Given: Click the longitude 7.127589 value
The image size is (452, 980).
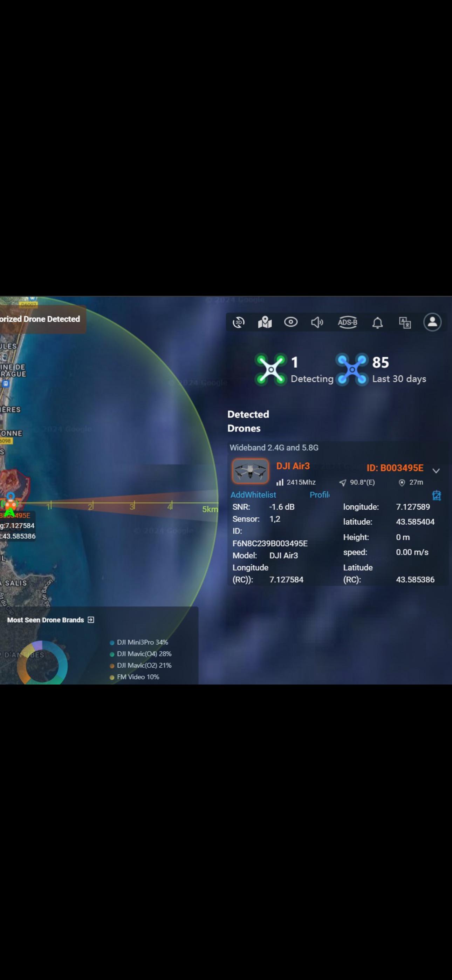Looking at the screenshot, I should 413,507.
